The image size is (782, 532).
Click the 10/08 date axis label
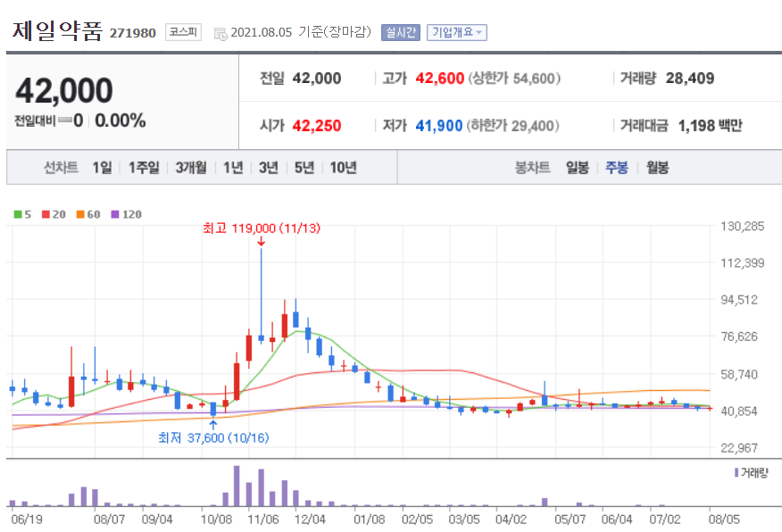coord(216,520)
